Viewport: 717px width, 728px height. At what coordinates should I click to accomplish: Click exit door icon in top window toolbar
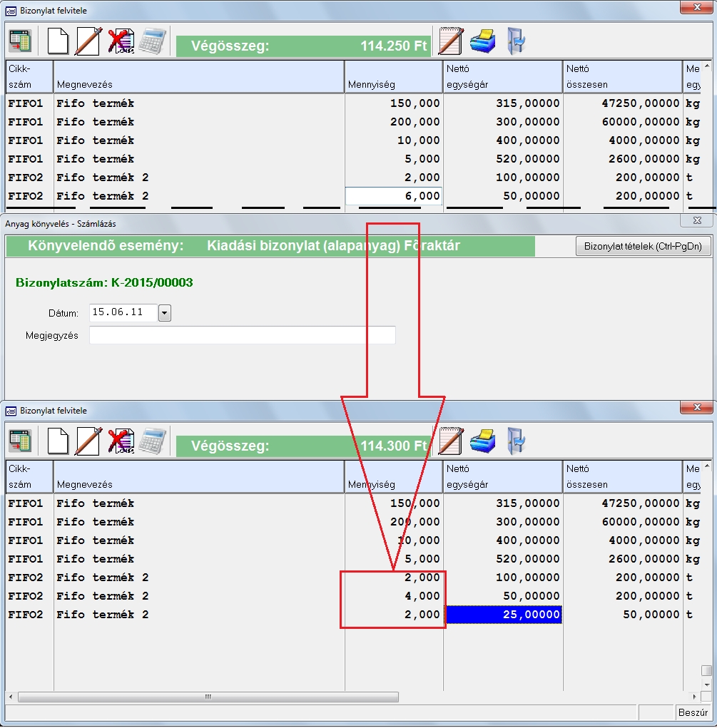[515, 41]
